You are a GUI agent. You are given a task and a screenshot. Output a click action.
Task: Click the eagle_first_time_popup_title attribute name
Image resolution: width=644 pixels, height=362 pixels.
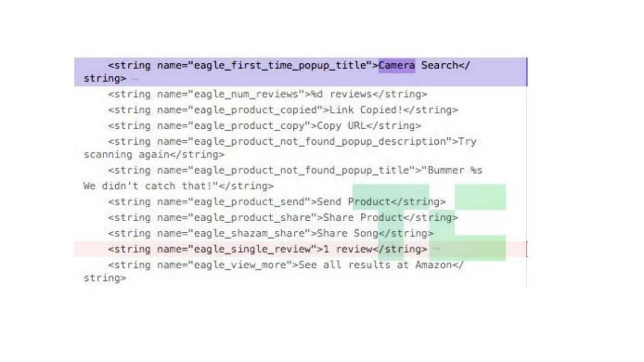[280, 65]
